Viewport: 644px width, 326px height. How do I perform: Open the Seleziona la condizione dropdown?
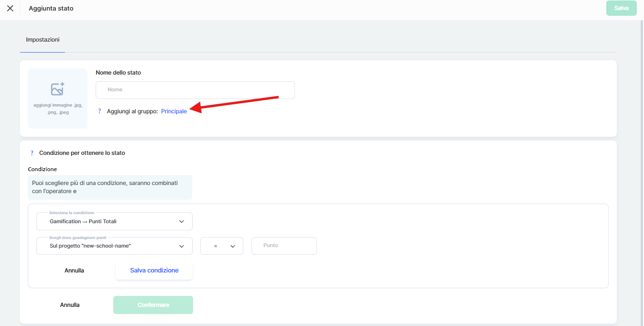pos(114,221)
